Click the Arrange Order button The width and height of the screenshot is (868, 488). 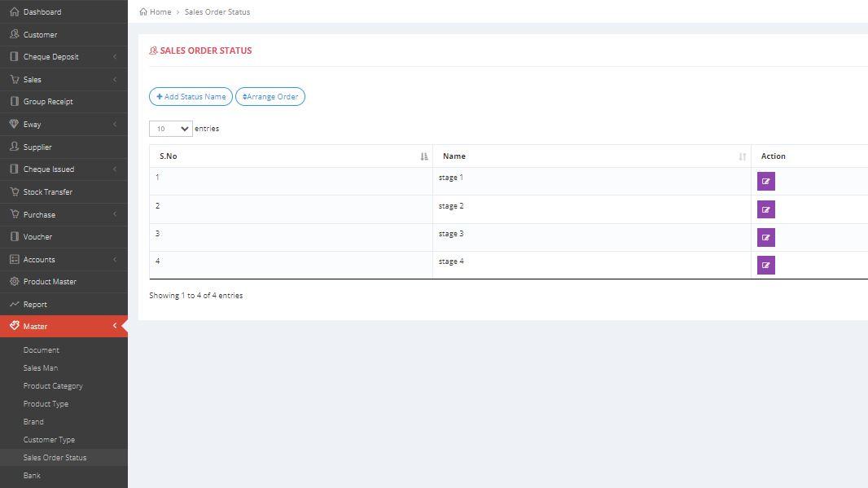coord(270,97)
